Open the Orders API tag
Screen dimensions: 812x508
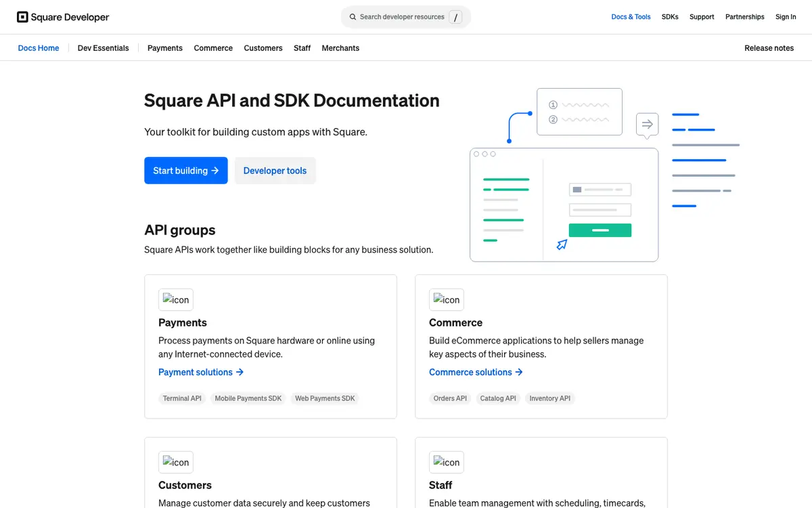(450, 398)
